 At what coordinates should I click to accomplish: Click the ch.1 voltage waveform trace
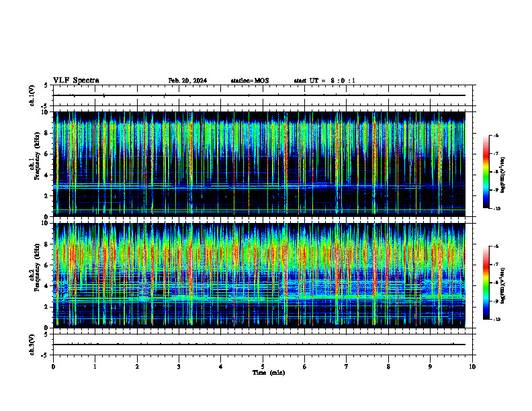(259, 95)
